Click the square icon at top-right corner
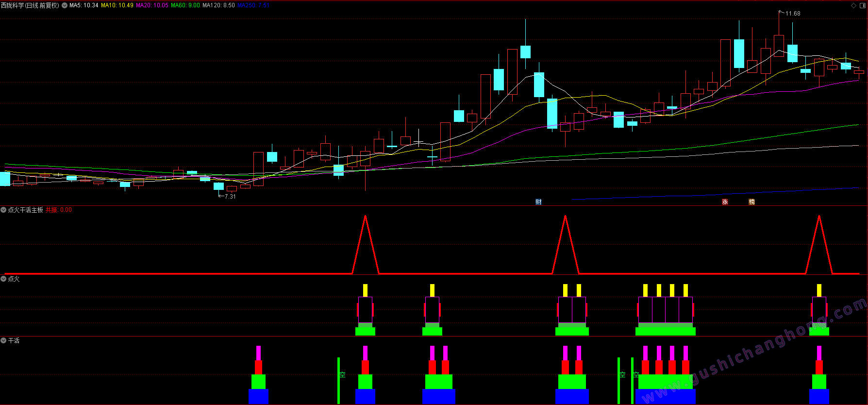 (x=862, y=5)
